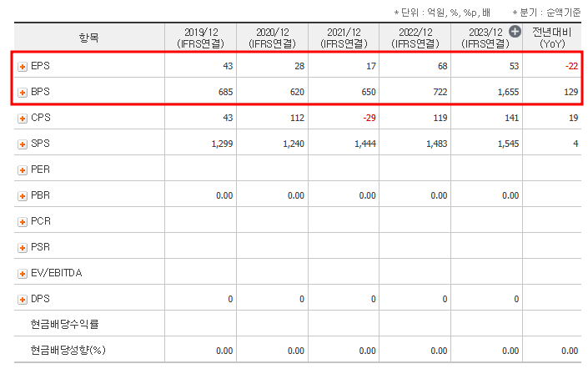588x369 pixels.
Task: Select the 전년대비 (YoY) column header
Action: (x=552, y=38)
